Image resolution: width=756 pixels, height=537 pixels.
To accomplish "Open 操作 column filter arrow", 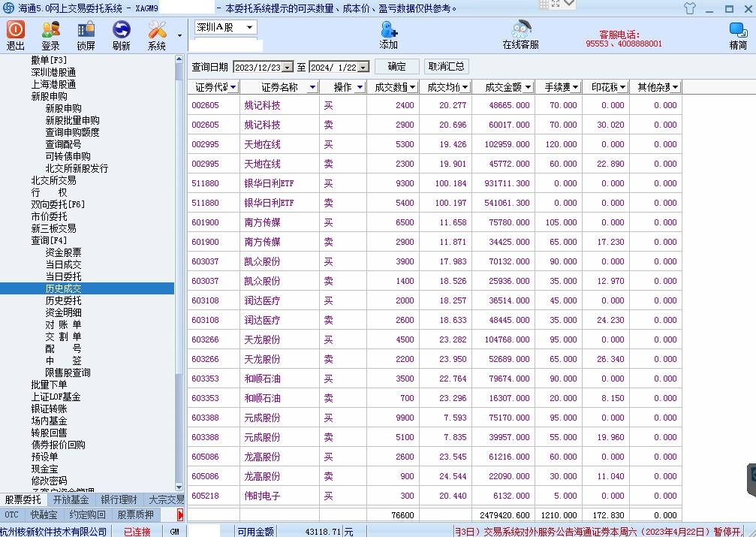I will click(x=360, y=87).
